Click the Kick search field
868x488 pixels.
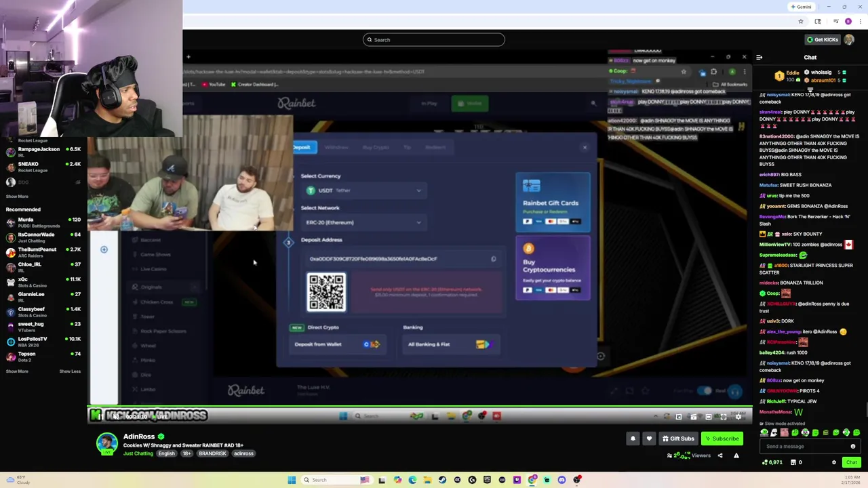[434, 39]
